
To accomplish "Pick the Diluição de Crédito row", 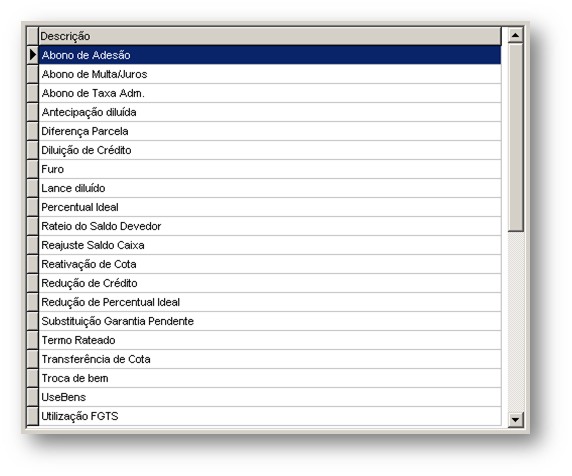I will click(270, 150).
